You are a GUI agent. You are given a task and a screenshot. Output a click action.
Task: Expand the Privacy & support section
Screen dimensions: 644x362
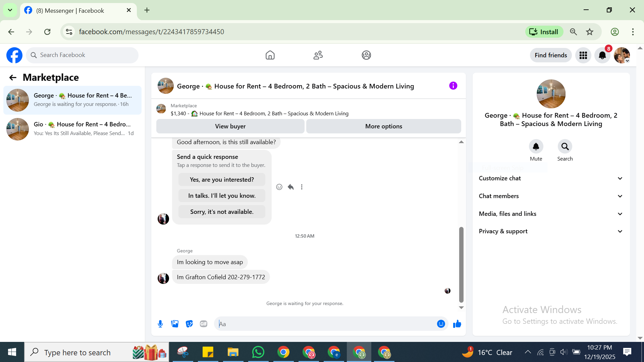(550, 231)
